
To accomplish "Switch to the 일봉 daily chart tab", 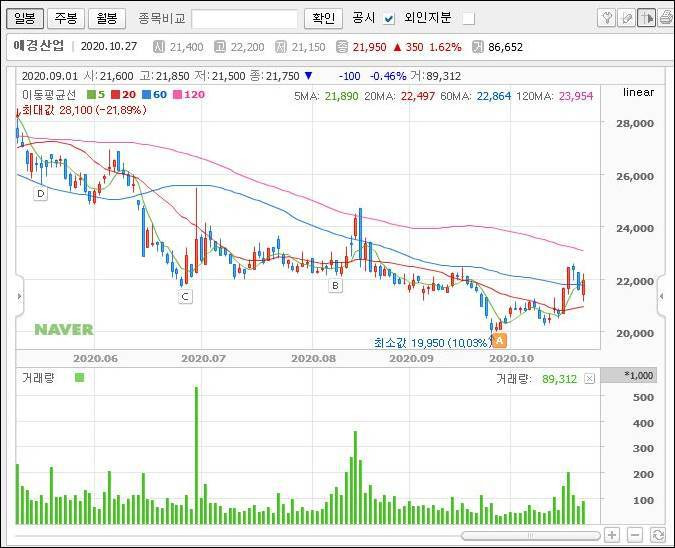I will point(25,19).
